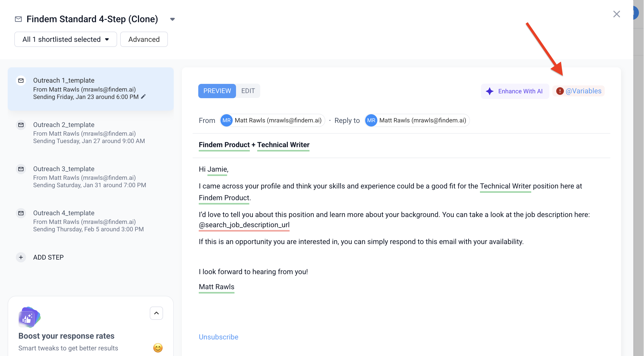Open the @Variables panel
644x356 pixels.
[x=579, y=91]
